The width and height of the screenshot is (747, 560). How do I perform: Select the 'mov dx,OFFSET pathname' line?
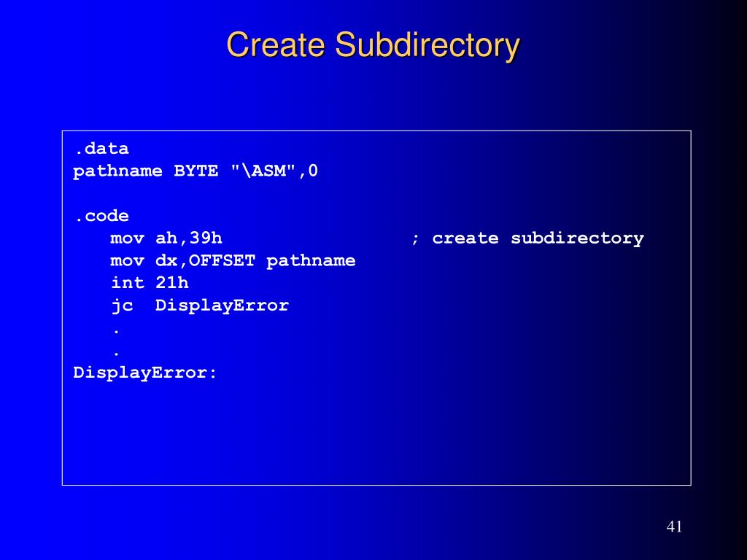pos(233,261)
